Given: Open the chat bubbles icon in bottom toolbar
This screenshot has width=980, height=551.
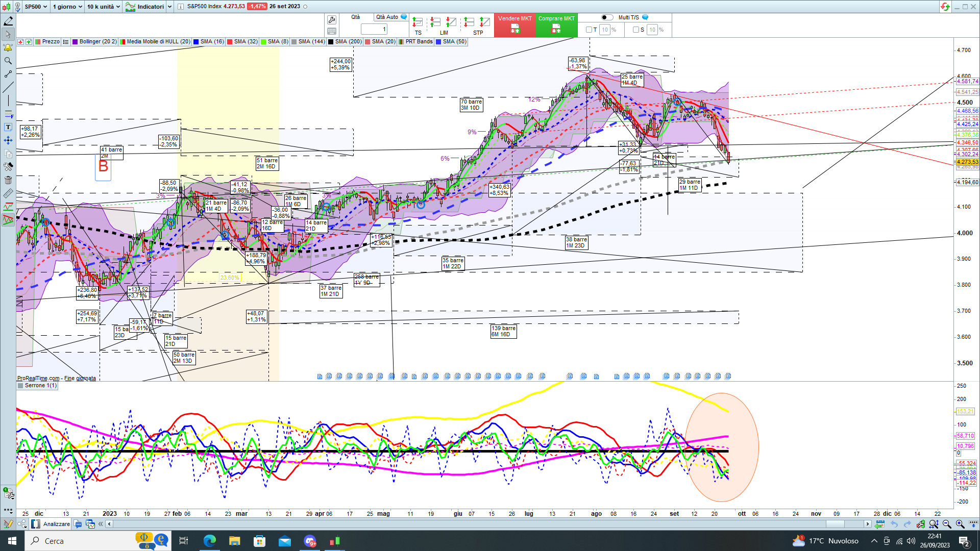Looking at the screenshot, I should (78, 524).
